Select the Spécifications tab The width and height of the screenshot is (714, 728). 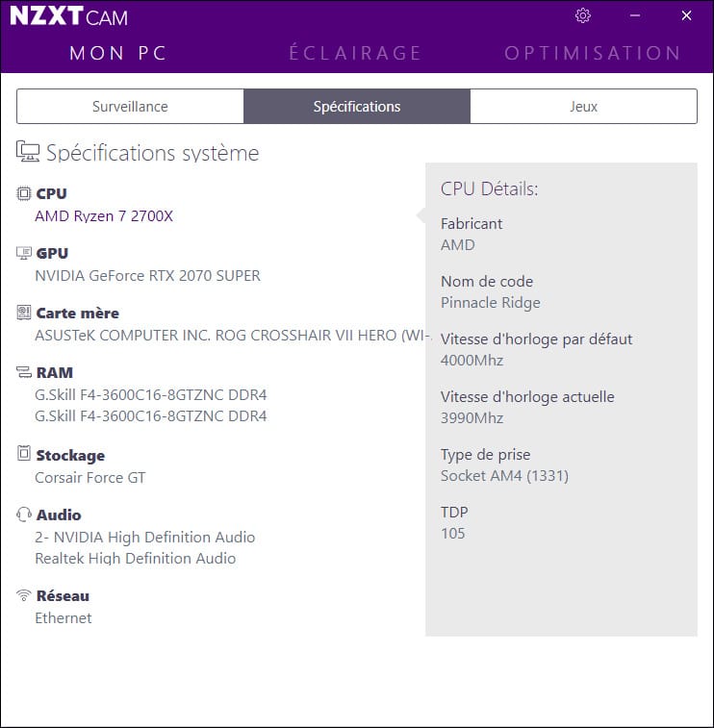click(357, 107)
